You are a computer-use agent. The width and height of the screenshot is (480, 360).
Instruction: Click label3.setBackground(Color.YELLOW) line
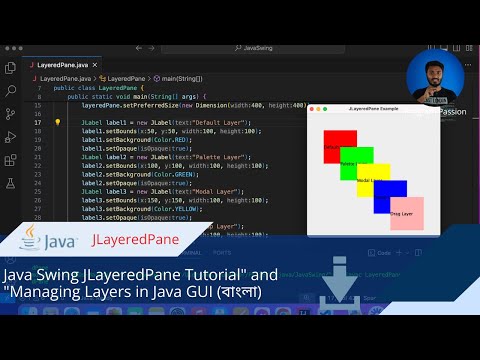coord(142,209)
